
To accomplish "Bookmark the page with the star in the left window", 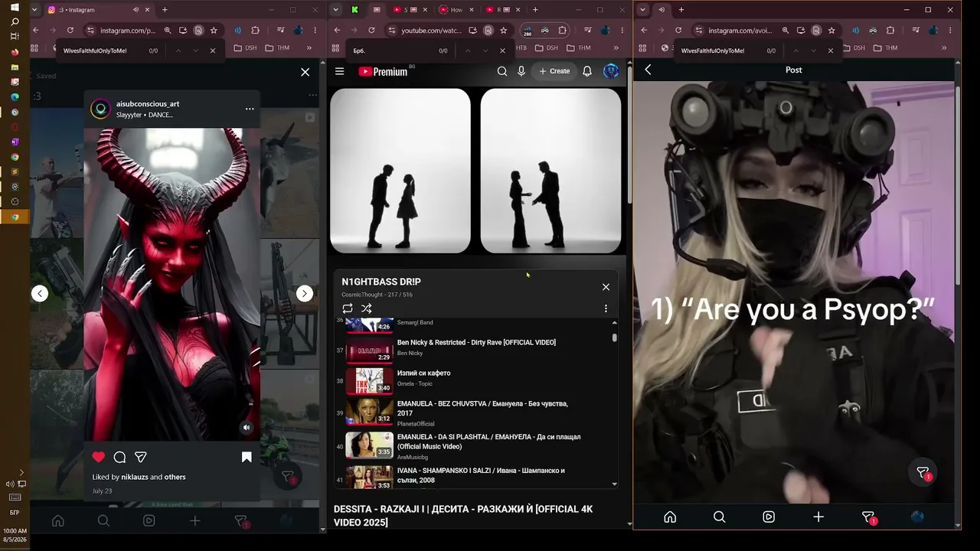I will (214, 31).
